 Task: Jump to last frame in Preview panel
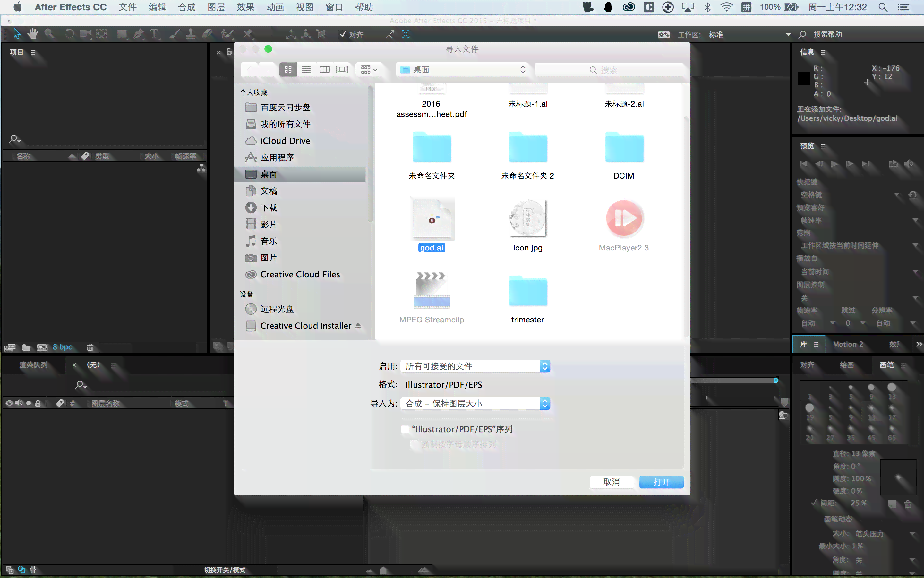(x=866, y=164)
